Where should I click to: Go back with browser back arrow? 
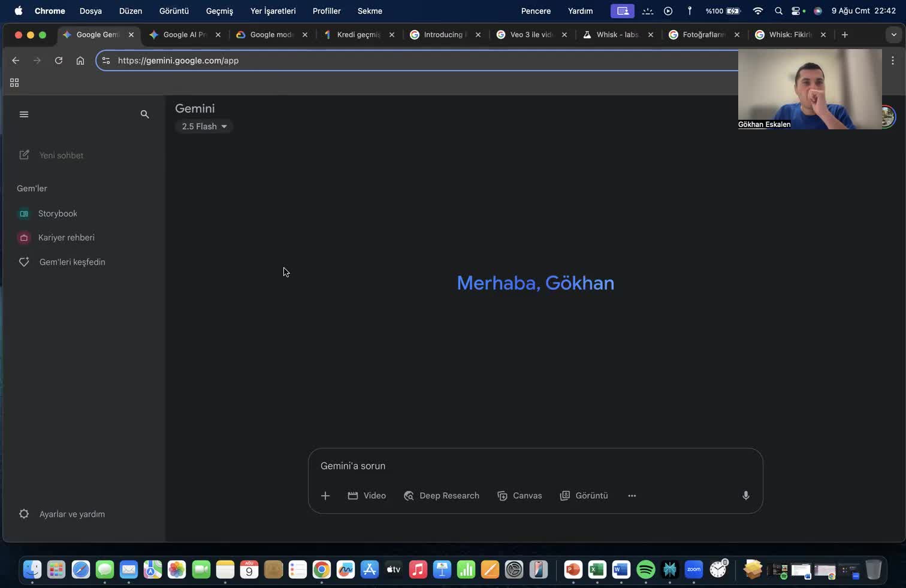click(16, 60)
